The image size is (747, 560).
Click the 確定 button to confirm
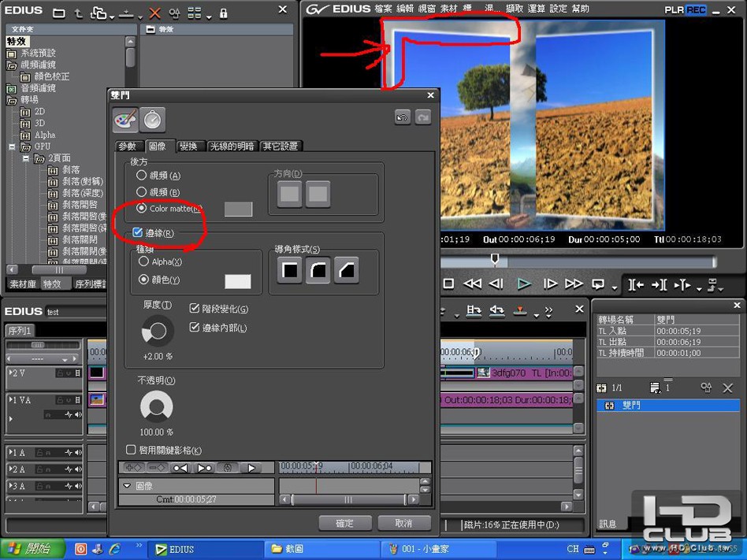[344, 523]
